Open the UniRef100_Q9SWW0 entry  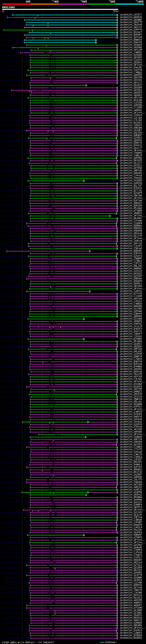[x=131, y=20]
